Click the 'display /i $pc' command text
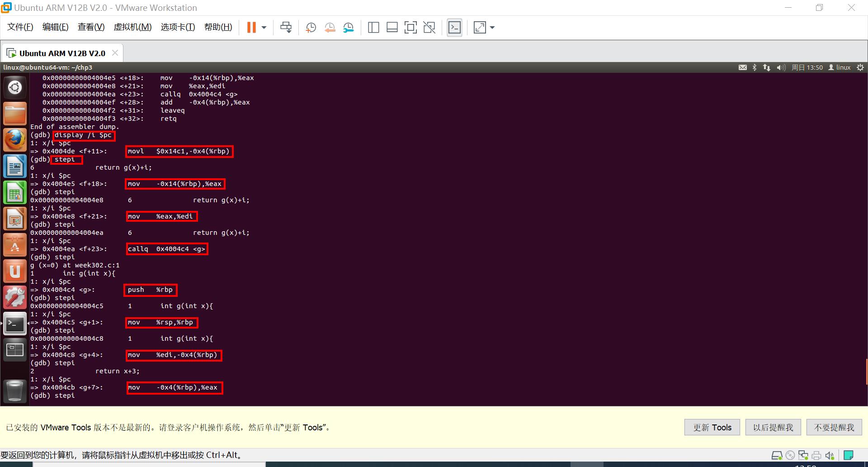 [x=83, y=135]
